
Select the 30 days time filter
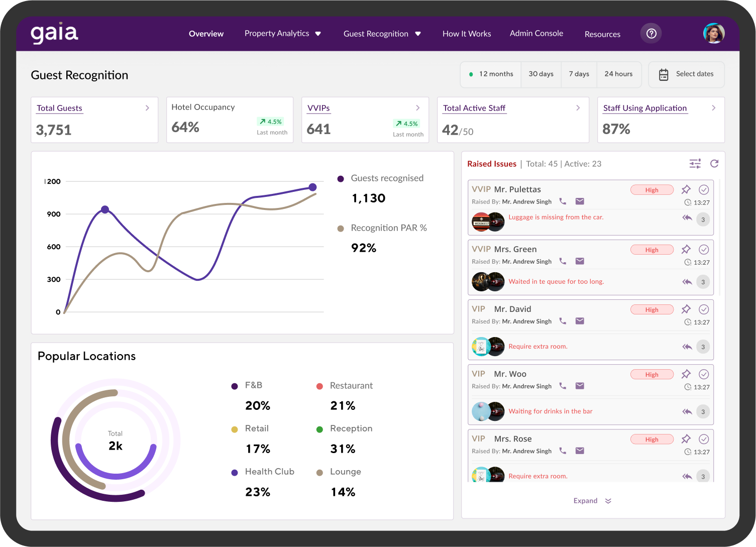(x=541, y=74)
